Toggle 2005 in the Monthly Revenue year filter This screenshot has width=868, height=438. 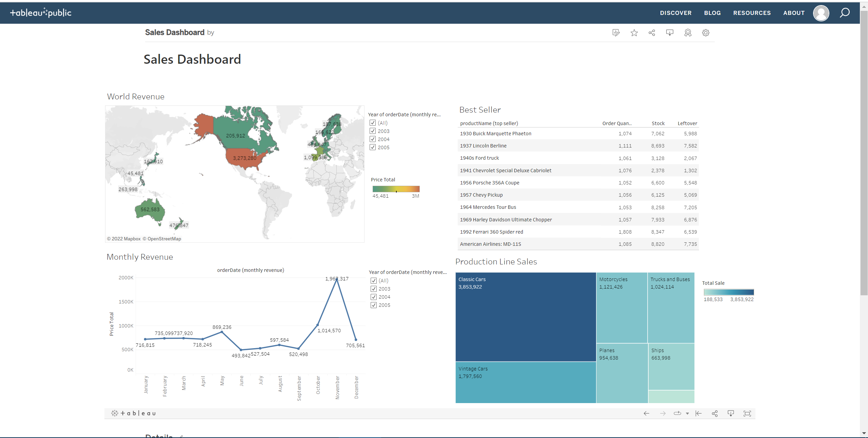click(374, 305)
